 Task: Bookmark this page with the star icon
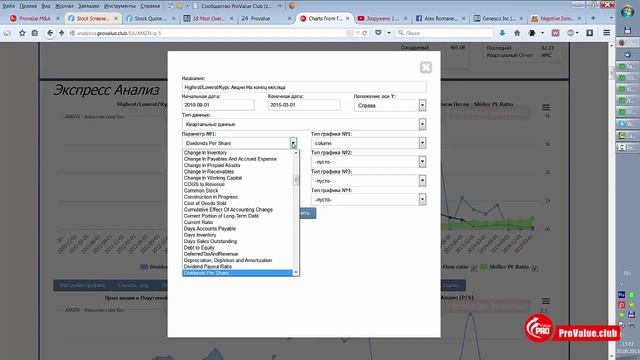click(x=22, y=33)
